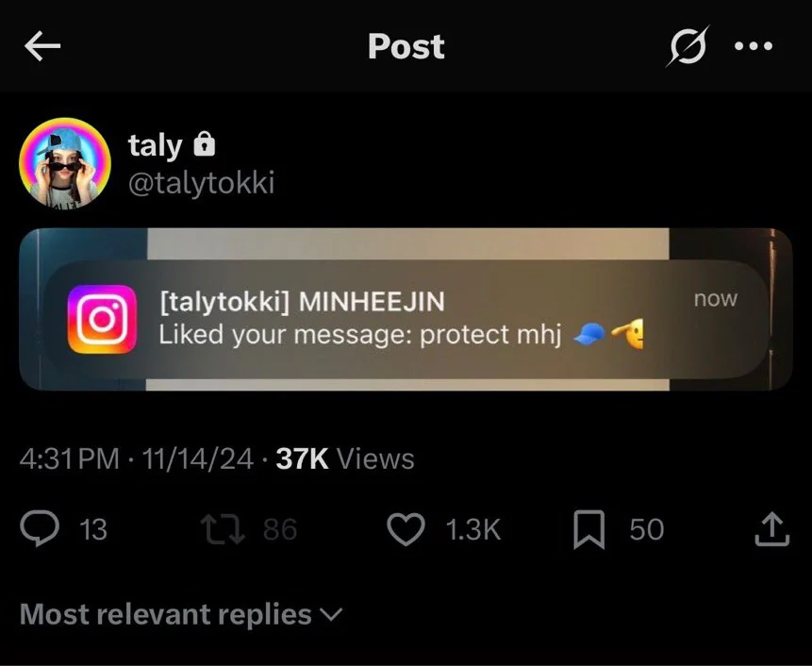Click the padlock icon beside taly
Viewport: 812px width, 666px height.
[204, 145]
